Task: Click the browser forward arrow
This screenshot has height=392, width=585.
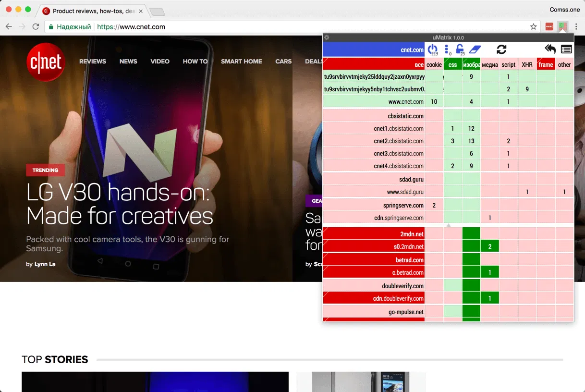Action: click(x=22, y=26)
